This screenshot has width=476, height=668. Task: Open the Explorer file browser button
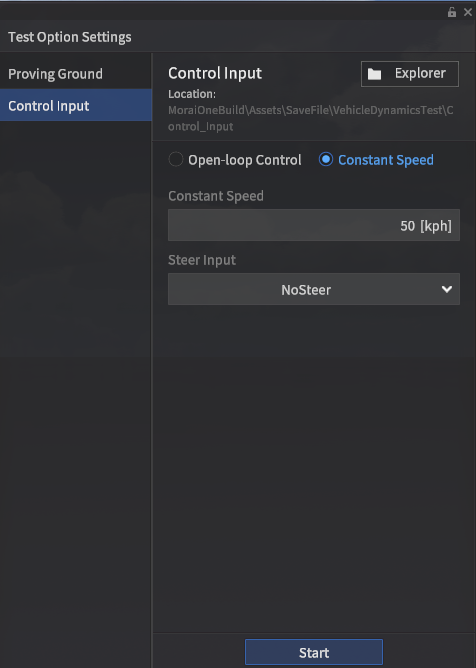tap(410, 74)
